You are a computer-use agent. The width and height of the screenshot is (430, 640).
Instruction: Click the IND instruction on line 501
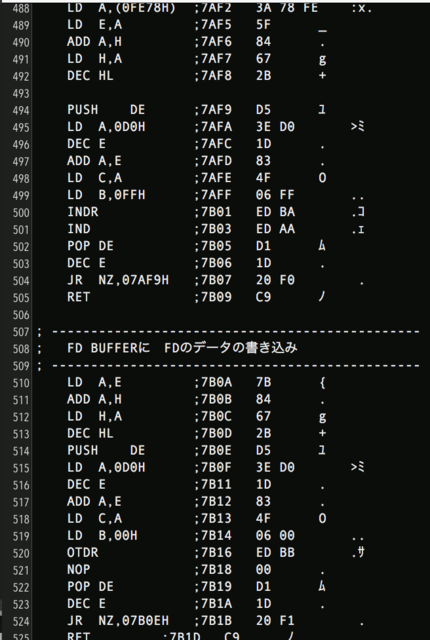tap(79, 229)
